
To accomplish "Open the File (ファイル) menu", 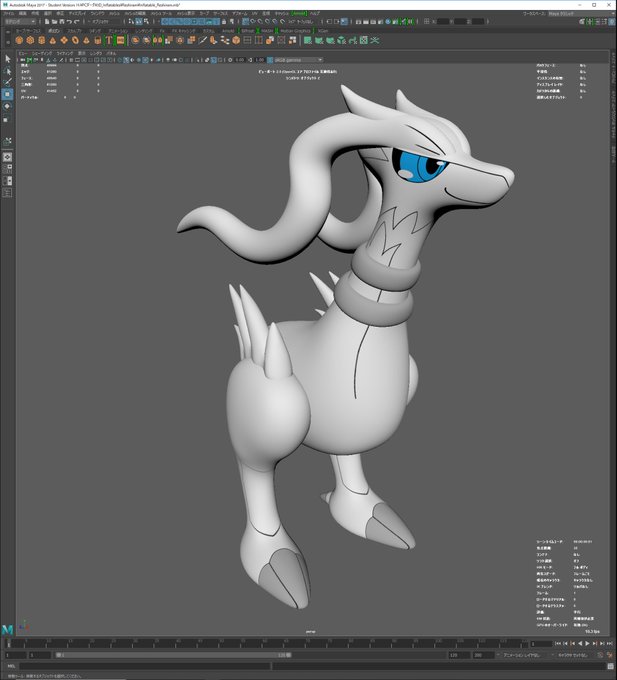I will pyautogui.click(x=8, y=13).
